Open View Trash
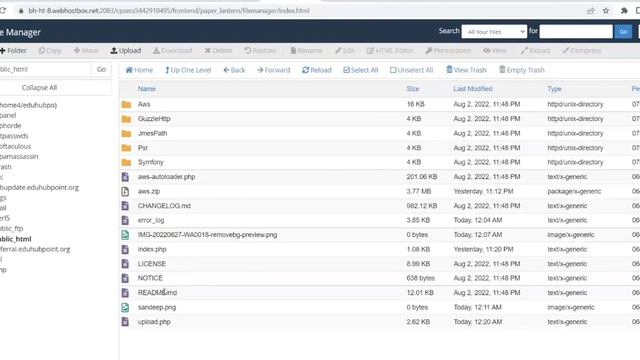Viewport: 640px width, 360px height. click(466, 70)
